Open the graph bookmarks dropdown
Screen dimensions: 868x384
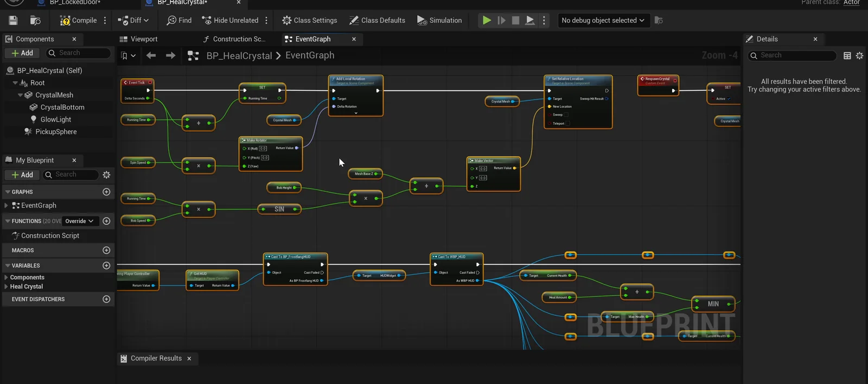[x=129, y=55]
